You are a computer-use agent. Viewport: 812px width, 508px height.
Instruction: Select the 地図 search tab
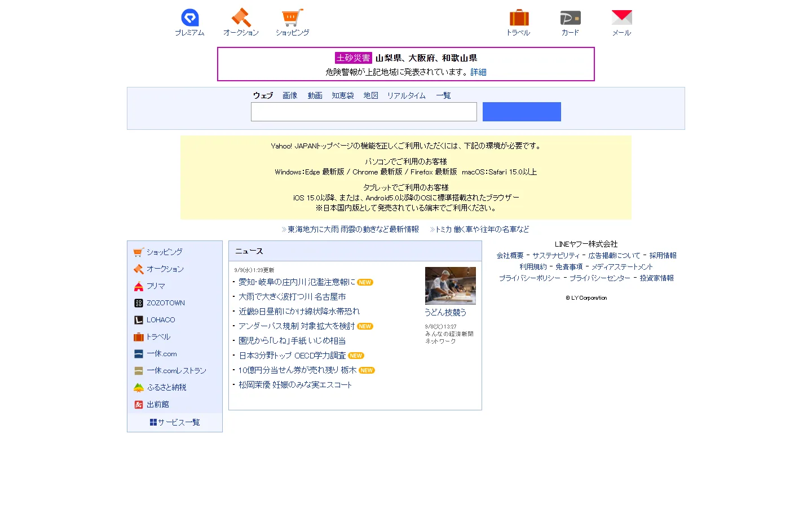click(x=370, y=95)
